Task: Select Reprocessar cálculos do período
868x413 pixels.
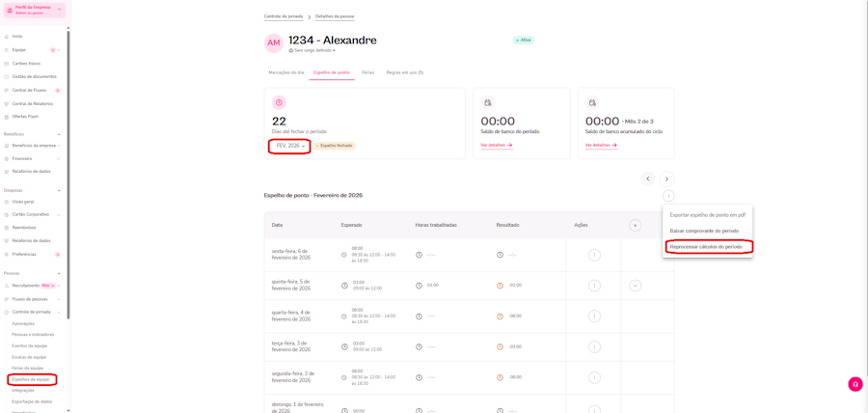Action: [x=706, y=247]
